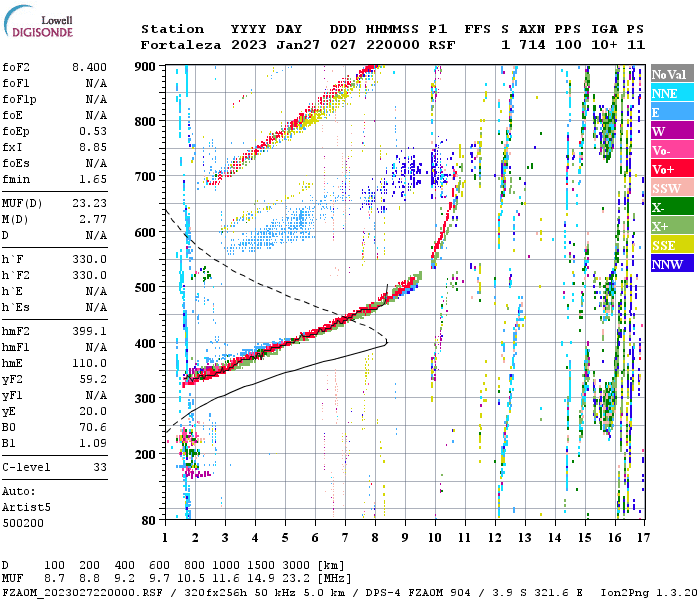The image size is (700, 600).
Task: Click the h`Es N/A value
Action: 96,308
